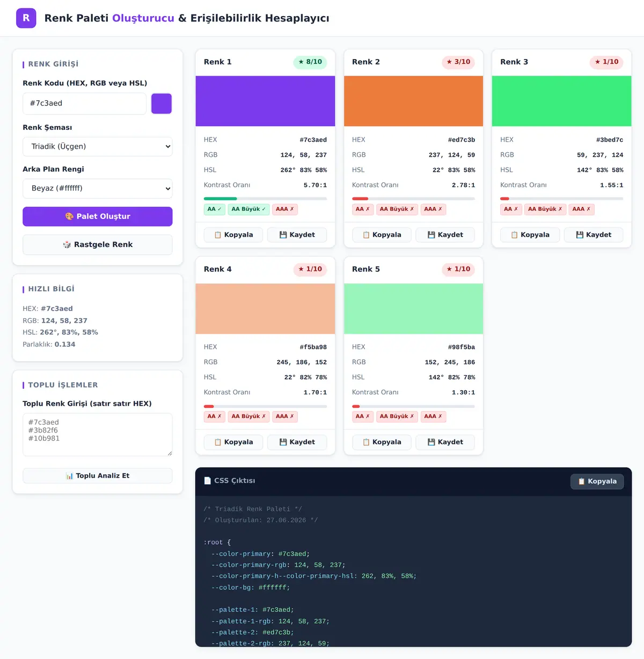
Task: Click HEX value #3bed7c in Renk 3 card
Action: (610, 140)
